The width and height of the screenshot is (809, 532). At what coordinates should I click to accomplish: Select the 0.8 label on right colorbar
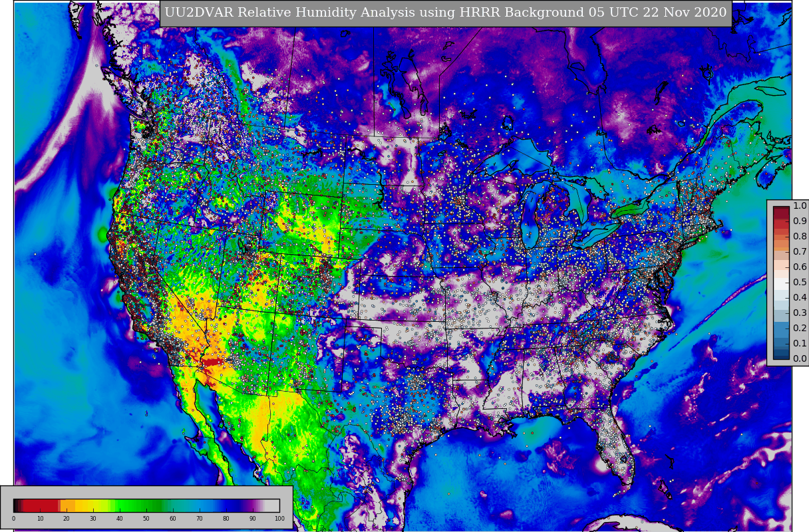coord(800,237)
